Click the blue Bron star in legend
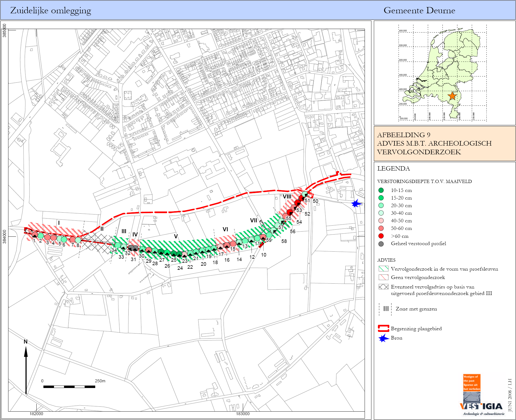Image resolution: width=516 pixels, height=420 pixels. pyautogui.click(x=383, y=338)
